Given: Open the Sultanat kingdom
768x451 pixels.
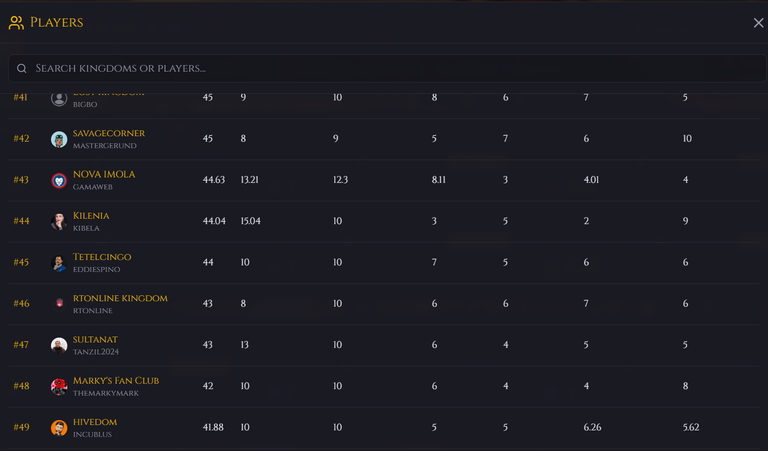Looking at the screenshot, I should pyautogui.click(x=95, y=339).
